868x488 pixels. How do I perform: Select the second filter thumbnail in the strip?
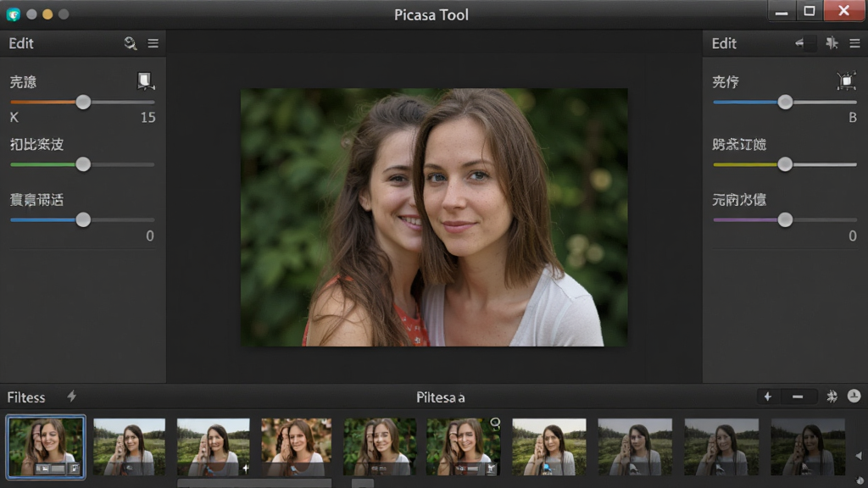pyautogui.click(x=129, y=447)
